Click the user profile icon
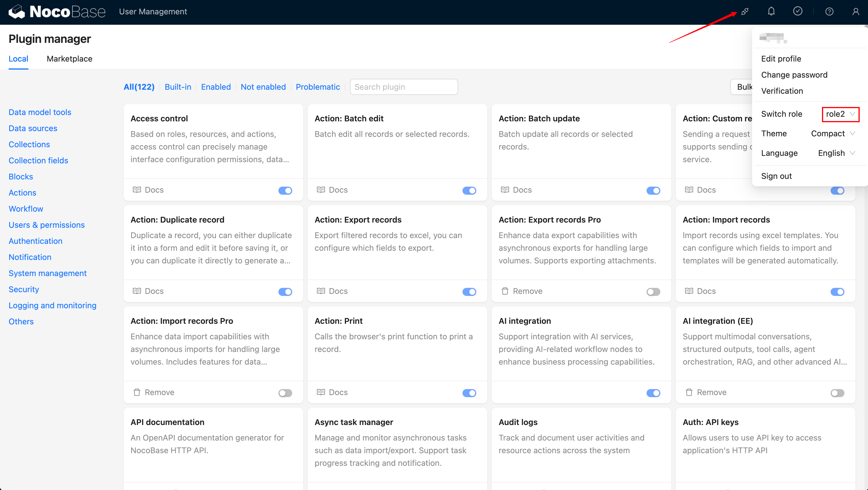This screenshot has width=868, height=490. tap(855, 12)
